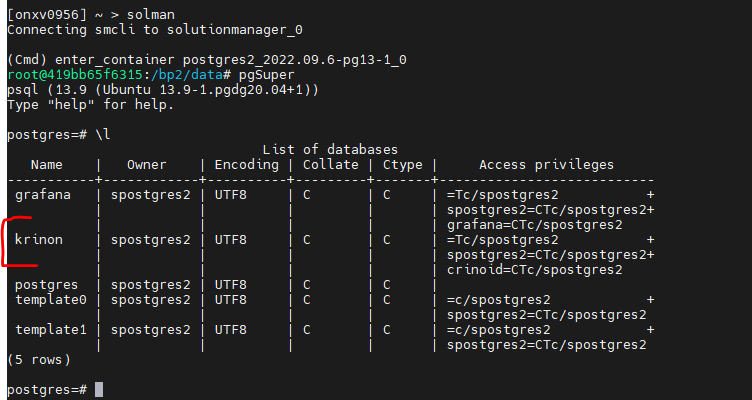Click the "enter_container" command word

pos(115,60)
